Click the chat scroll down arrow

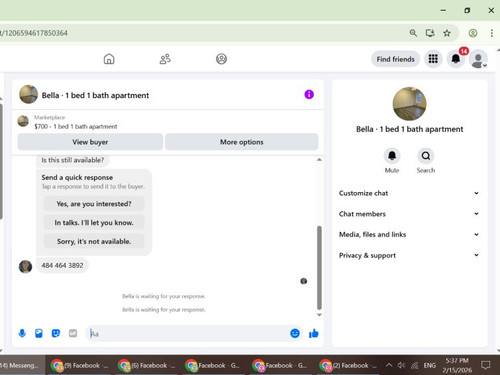coord(319,315)
